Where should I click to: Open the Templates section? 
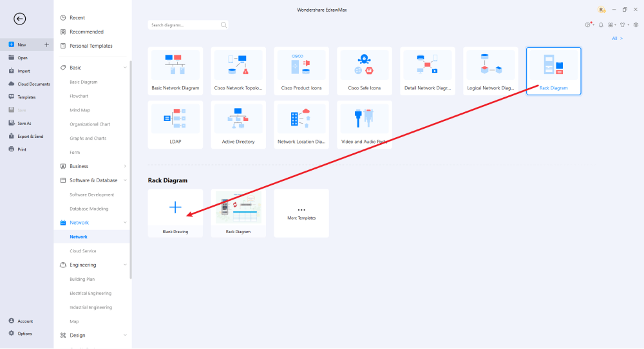pyautogui.click(x=26, y=97)
